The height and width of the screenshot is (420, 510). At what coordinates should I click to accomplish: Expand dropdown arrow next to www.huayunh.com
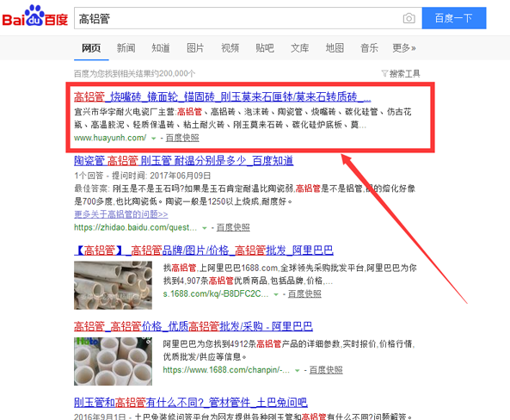pos(154,139)
